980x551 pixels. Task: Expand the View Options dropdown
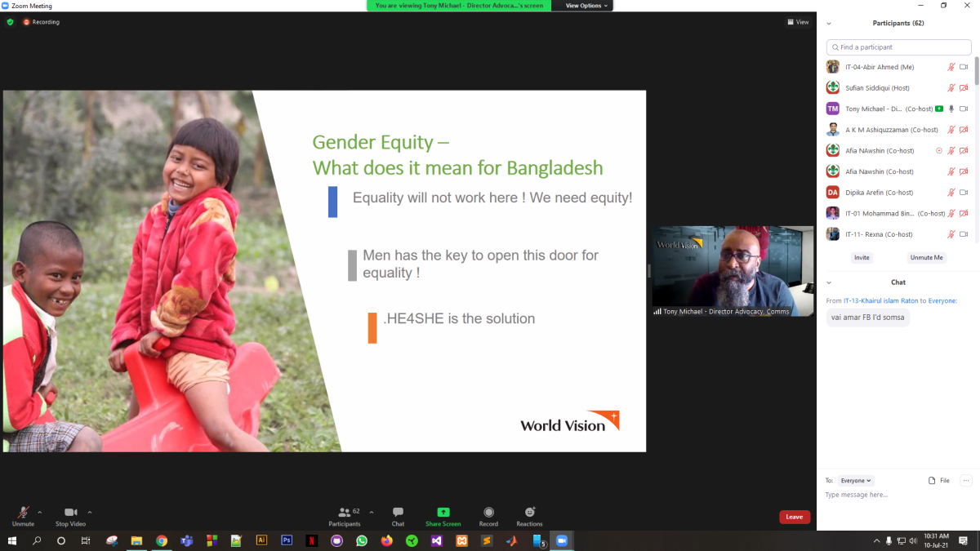click(586, 6)
